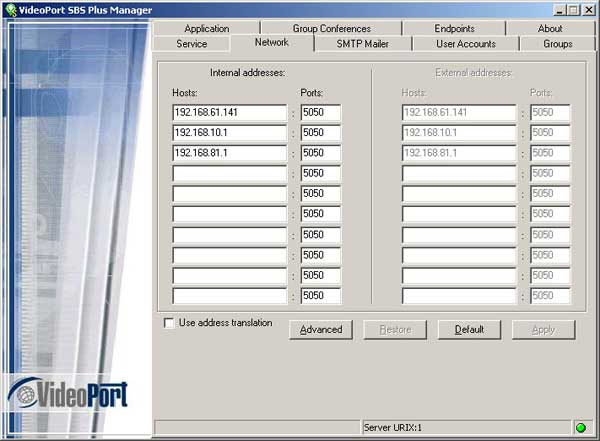The width and height of the screenshot is (600, 441).
Task: Click the VideoPort title bar application icon
Action: (x=10, y=10)
